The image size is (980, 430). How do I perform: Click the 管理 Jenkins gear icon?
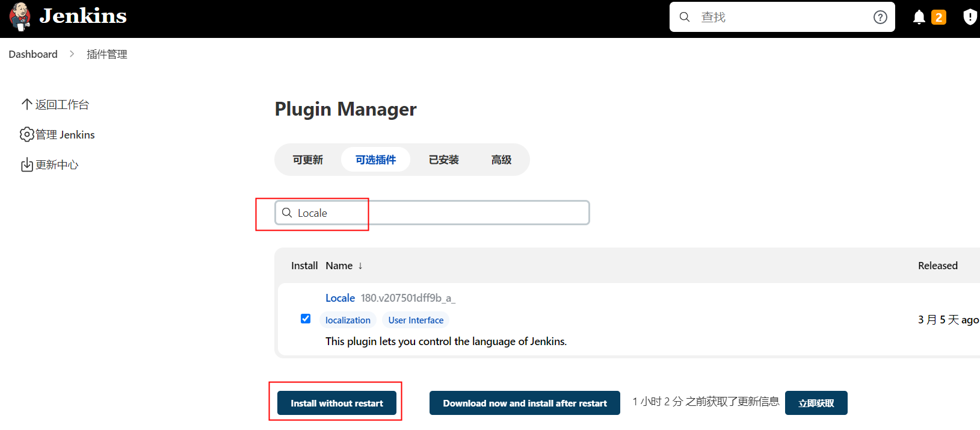[x=26, y=134]
